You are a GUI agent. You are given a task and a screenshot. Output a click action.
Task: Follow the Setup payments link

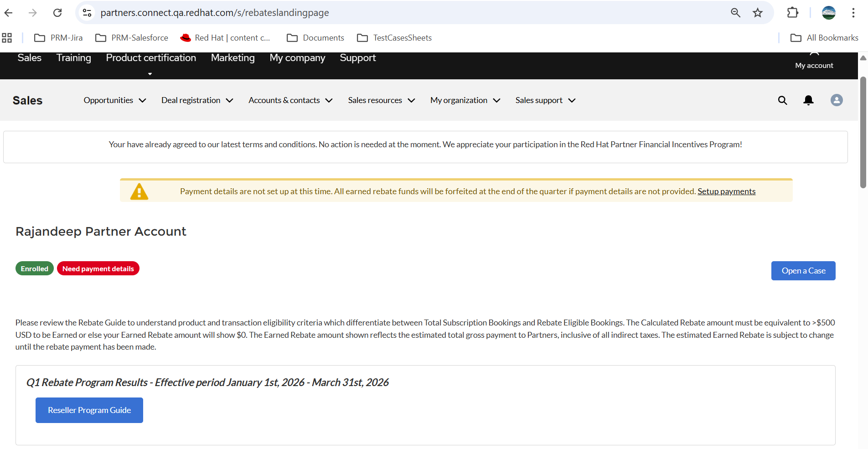click(727, 191)
